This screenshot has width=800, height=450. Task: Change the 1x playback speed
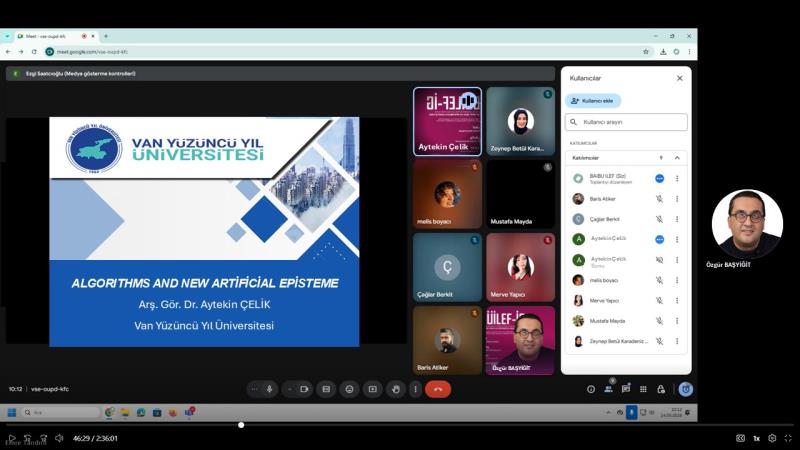[x=757, y=438]
